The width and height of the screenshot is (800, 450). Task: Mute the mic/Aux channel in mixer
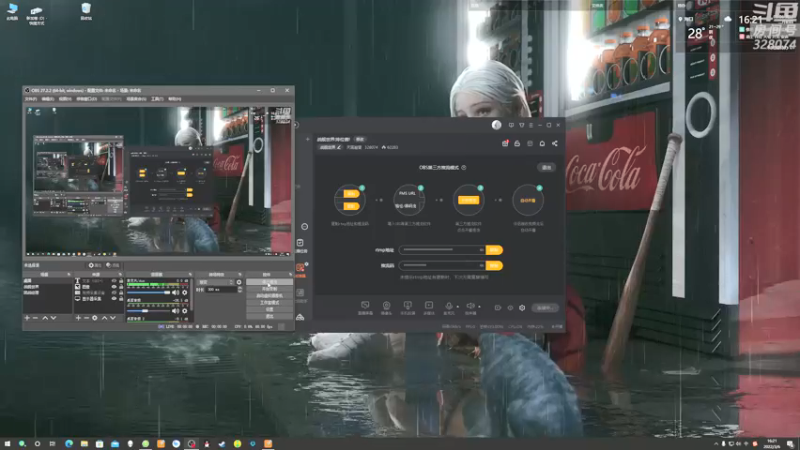pyautogui.click(x=176, y=292)
